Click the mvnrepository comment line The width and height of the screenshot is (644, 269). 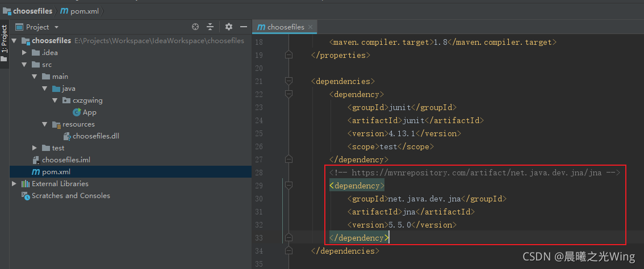(x=474, y=173)
